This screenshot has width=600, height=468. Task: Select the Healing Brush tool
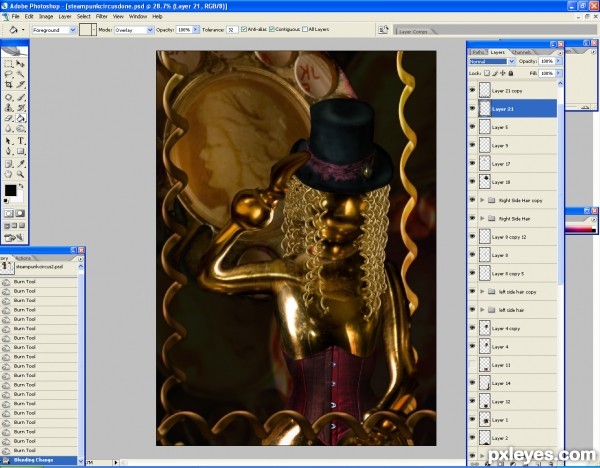8,98
